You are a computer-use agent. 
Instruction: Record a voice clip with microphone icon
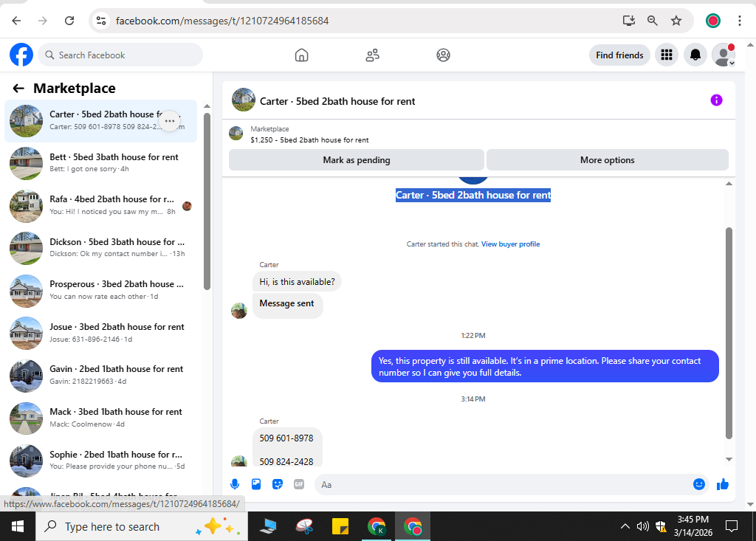coord(235,484)
